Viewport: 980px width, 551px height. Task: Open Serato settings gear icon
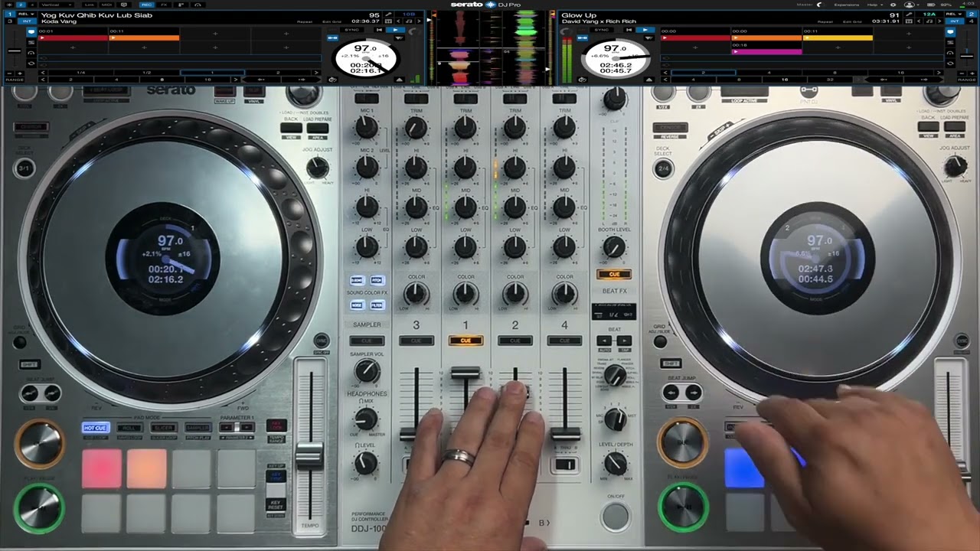click(893, 5)
